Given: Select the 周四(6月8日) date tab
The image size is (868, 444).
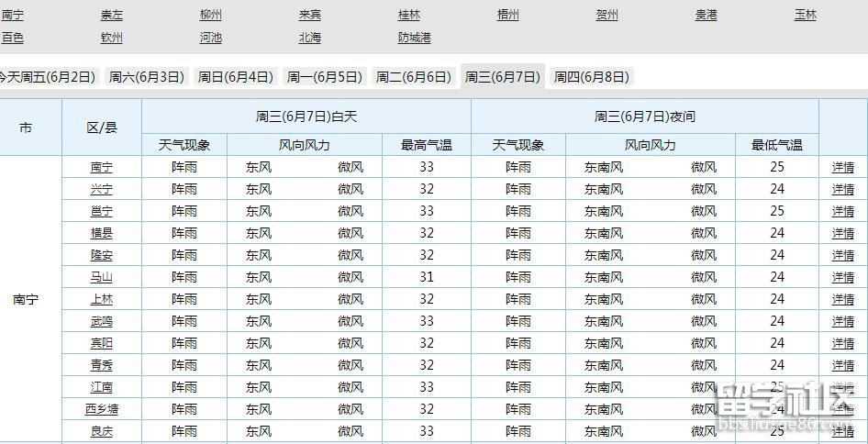Looking at the screenshot, I should click(591, 77).
